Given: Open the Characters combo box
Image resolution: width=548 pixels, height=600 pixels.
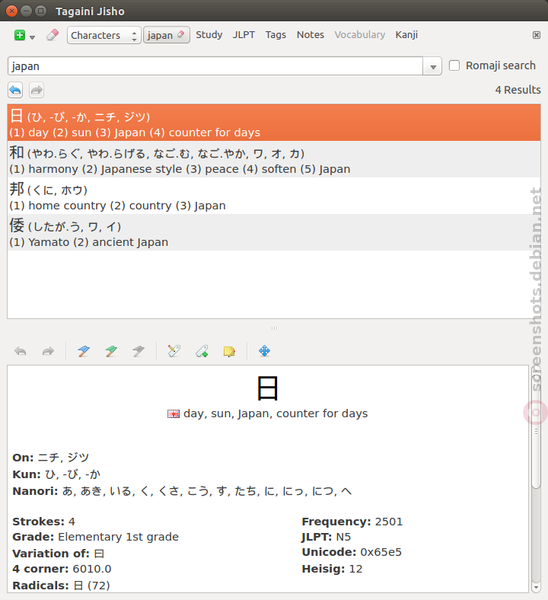Looking at the screenshot, I should [x=104, y=35].
